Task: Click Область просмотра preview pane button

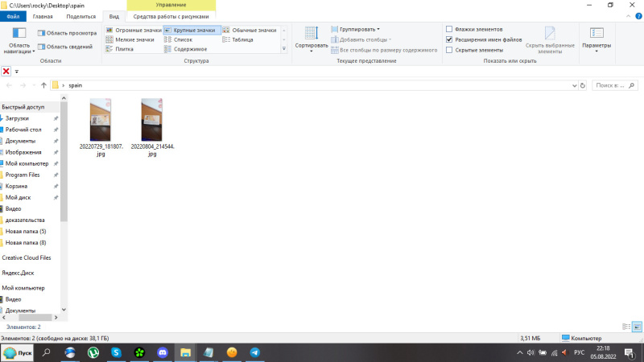Action: click(66, 33)
